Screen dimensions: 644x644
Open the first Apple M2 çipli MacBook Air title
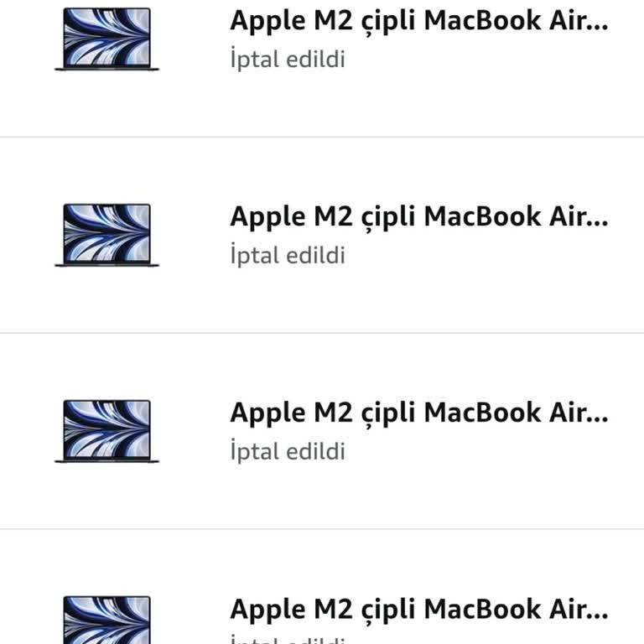[419, 21]
